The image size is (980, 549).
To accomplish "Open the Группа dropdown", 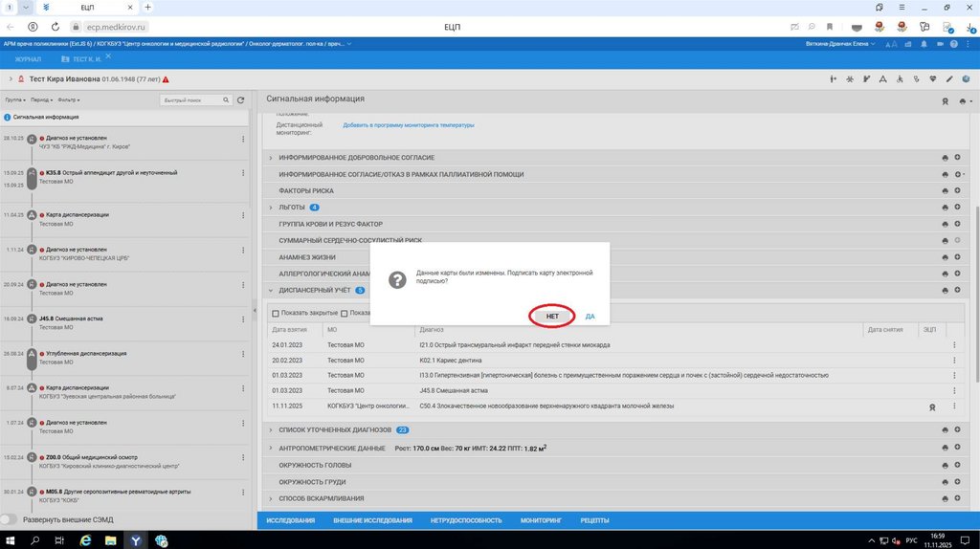I will point(14,99).
